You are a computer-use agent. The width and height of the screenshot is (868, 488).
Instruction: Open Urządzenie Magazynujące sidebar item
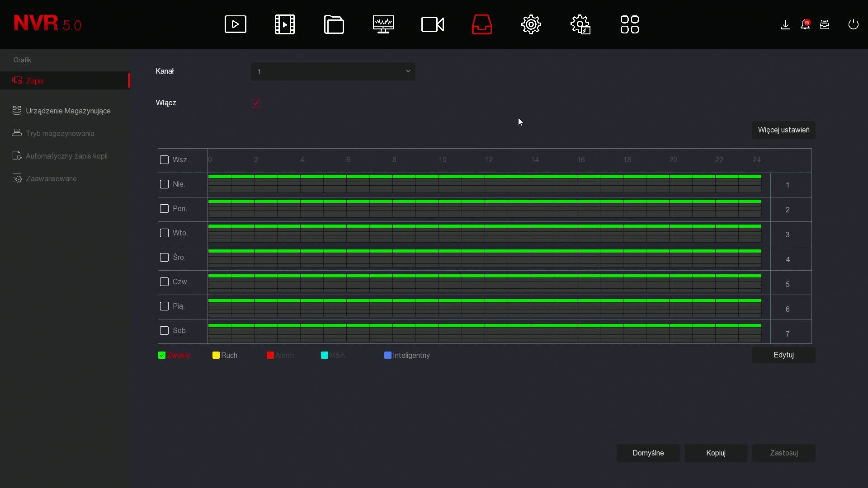tap(68, 111)
